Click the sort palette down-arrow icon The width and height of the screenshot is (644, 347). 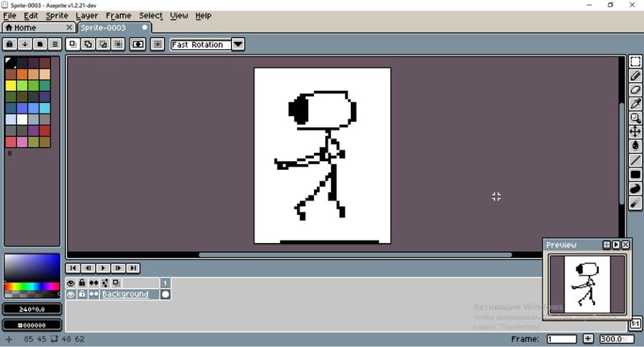point(25,44)
